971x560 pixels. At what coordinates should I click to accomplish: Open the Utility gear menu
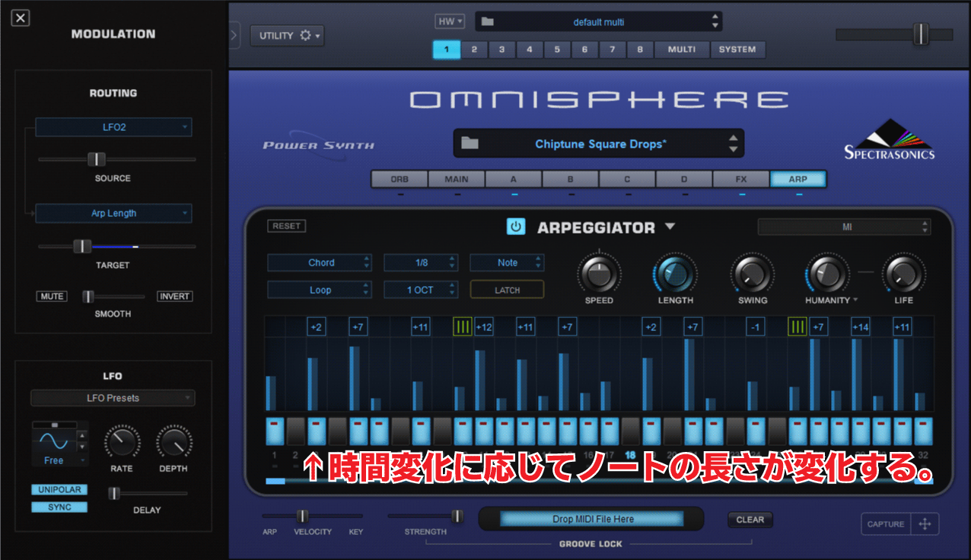[287, 36]
